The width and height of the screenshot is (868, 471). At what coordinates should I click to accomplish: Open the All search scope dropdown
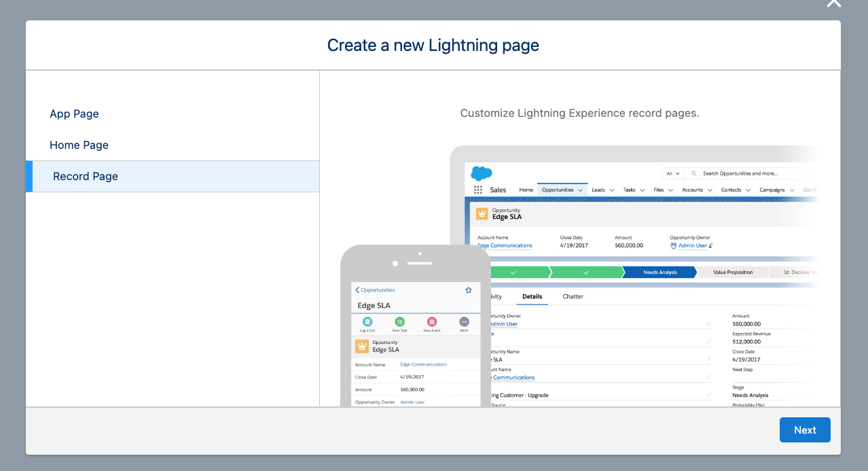click(672, 173)
